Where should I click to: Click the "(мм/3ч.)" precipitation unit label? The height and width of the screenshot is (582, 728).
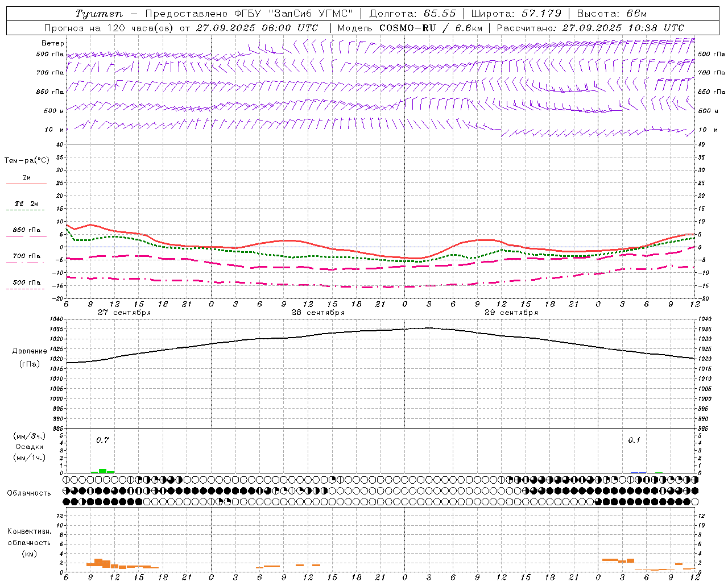(30, 436)
